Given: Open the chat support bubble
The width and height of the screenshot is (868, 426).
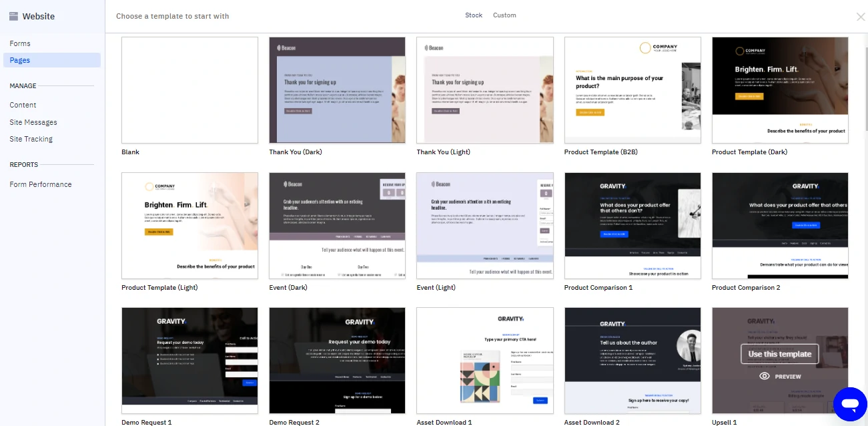Looking at the screenshot, I should click(x=850, y=404).
